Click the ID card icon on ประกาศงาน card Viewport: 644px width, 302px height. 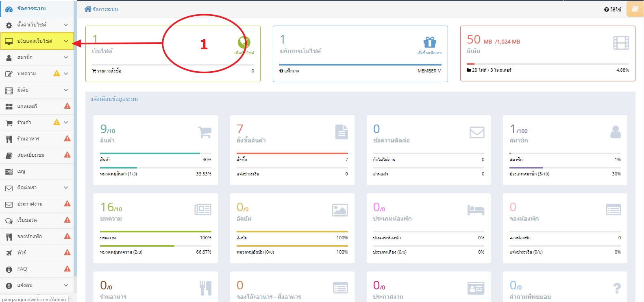476,288
